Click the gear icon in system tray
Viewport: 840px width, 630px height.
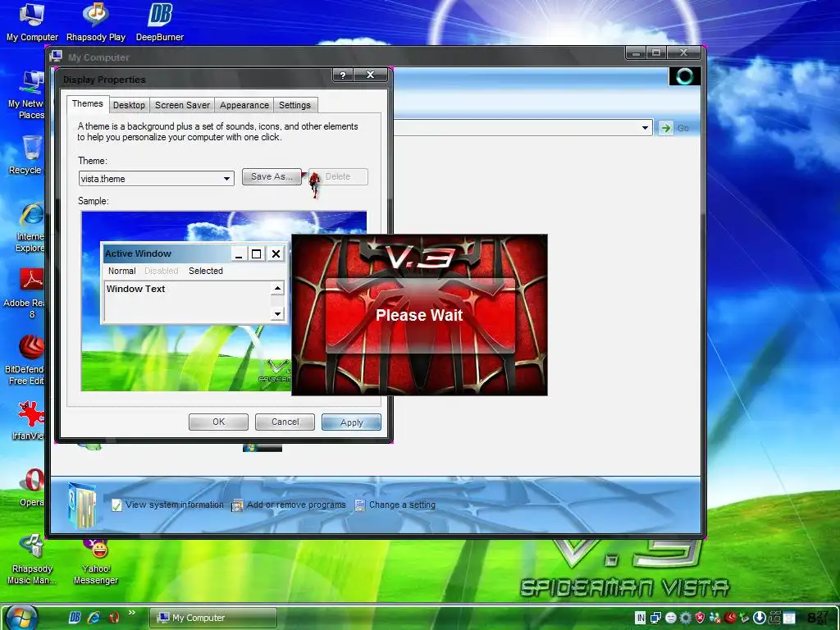coord(685,618)
